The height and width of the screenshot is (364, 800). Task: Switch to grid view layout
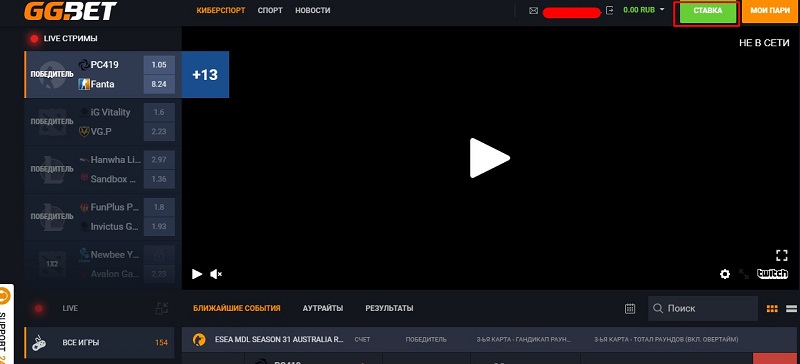[772, 308]
